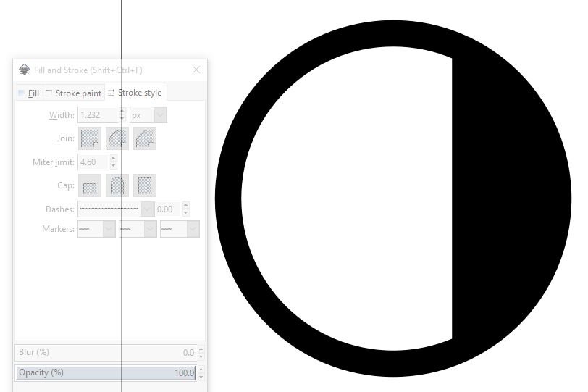The width and height of the screenshot is (588, 392).
Task: Open the mid Markers dropdown
Action: click(138, 229)
